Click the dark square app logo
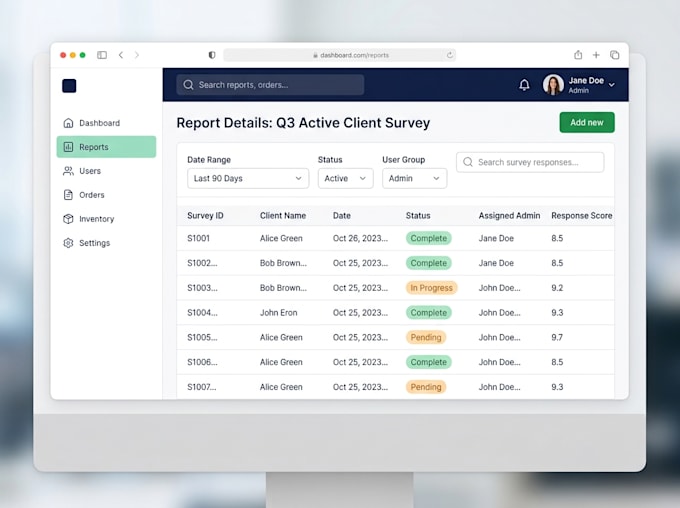Viewport: 680px width, 508px height. [x=69, y=85]
